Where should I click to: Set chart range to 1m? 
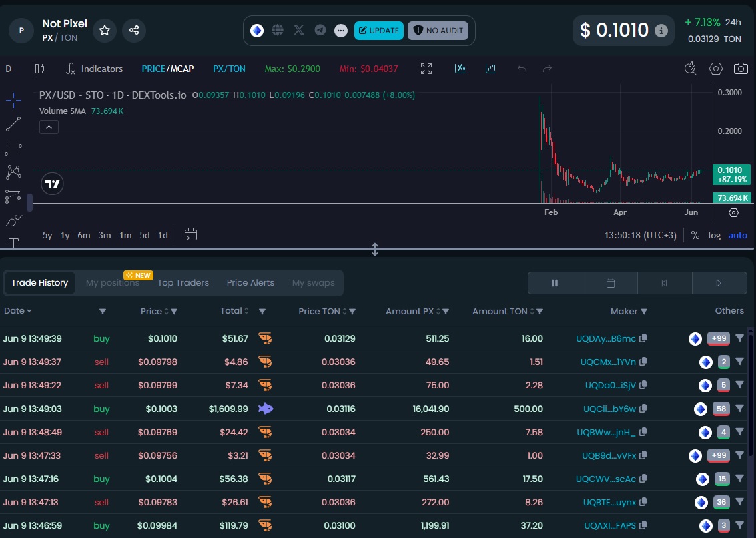125,236
